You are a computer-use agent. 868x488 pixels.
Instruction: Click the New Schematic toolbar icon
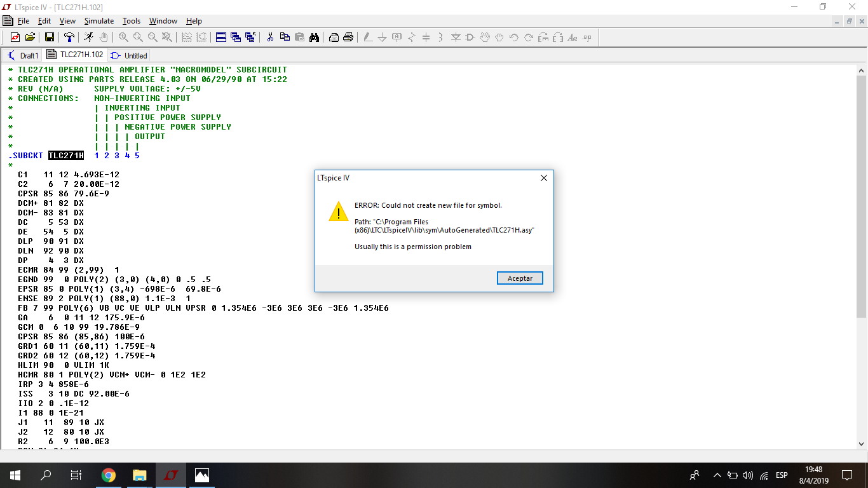[15, 37]
